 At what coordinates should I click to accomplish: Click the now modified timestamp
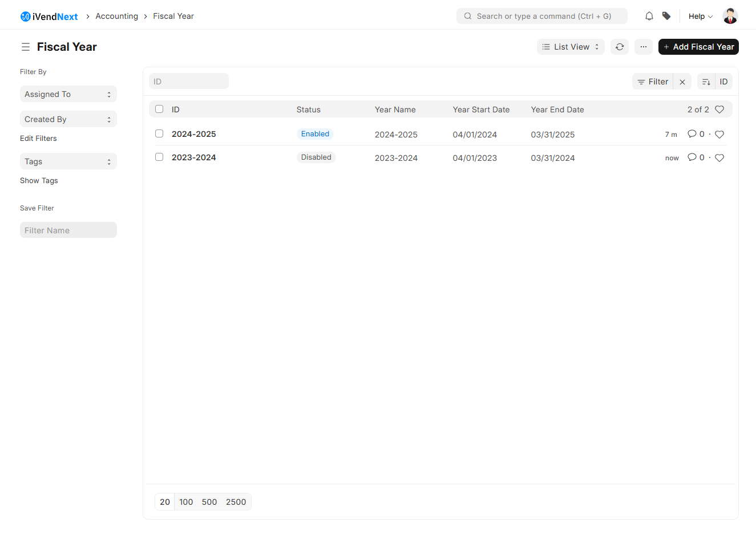click(x=672, y=158)
